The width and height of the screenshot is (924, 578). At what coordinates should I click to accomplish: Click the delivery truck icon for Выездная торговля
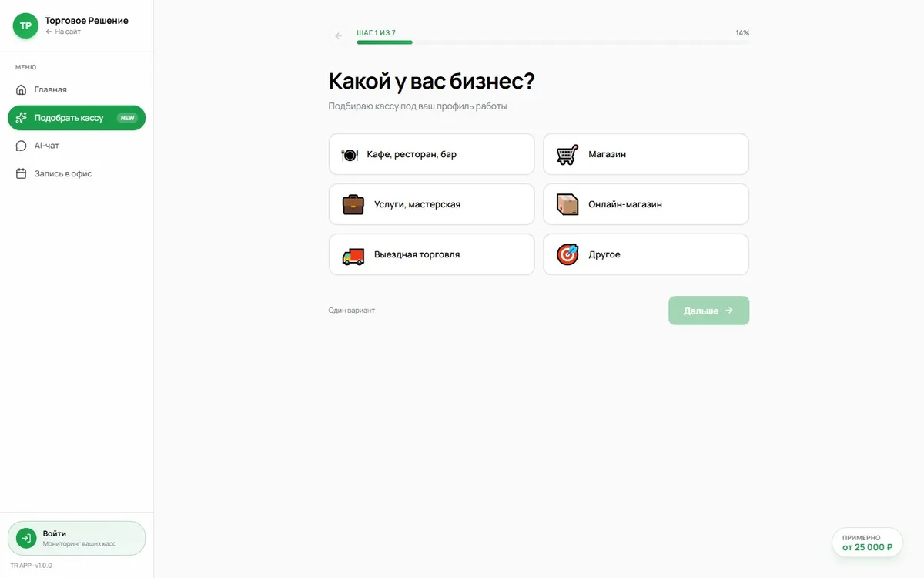353,255
